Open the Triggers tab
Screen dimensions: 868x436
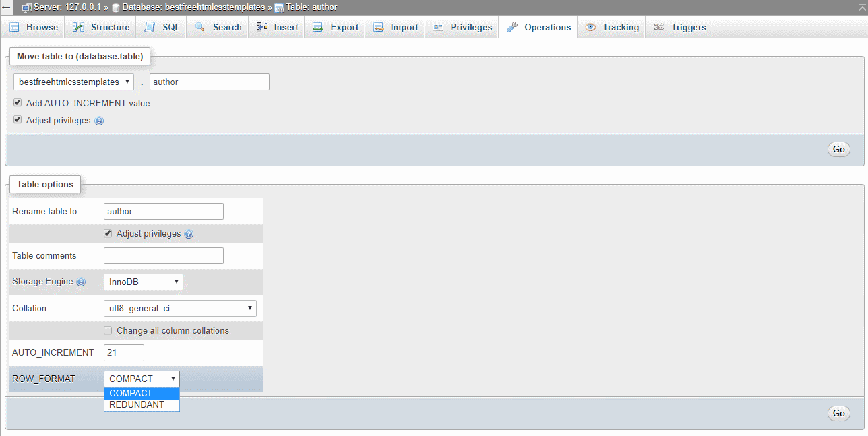(679, 27)
